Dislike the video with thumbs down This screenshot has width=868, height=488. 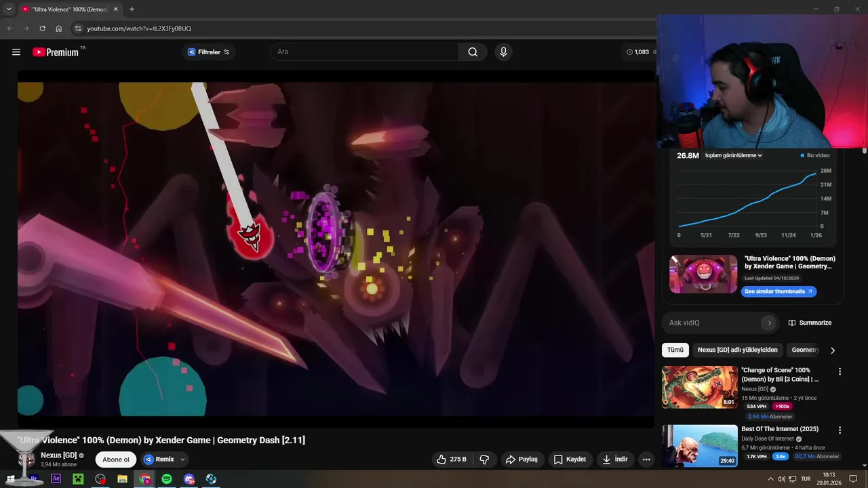click(x=484, y=460)
